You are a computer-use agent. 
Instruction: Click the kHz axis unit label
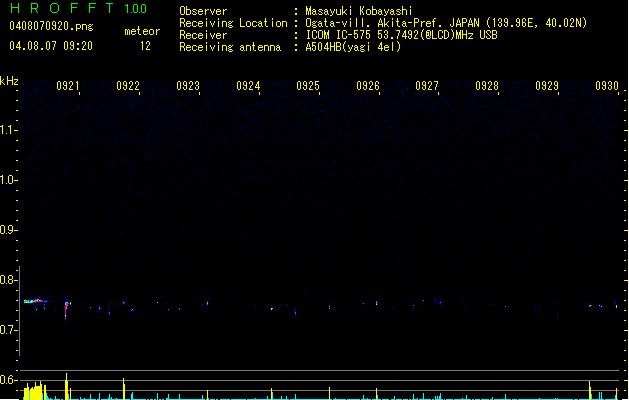pyautogui.click(x=9, y=81)
